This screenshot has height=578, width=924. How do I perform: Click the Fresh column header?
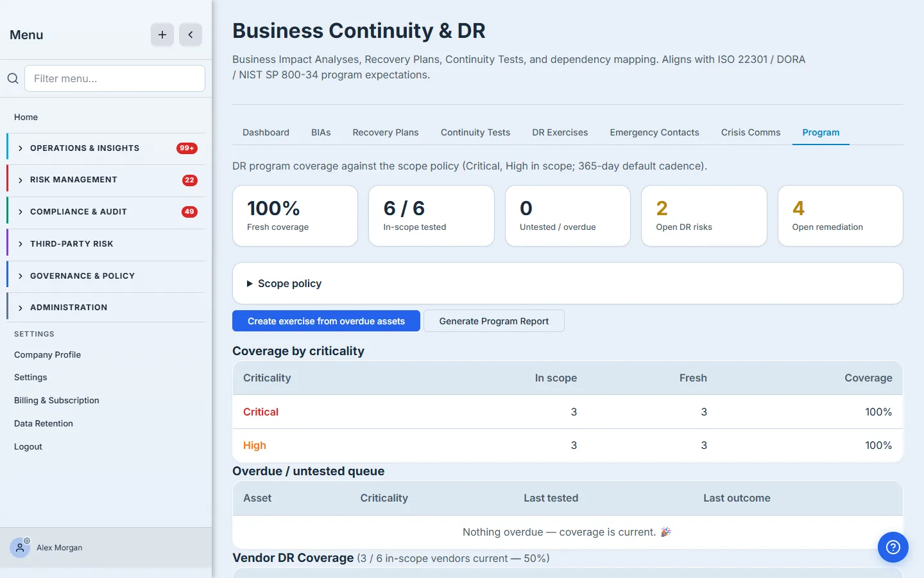coord(693,378)
